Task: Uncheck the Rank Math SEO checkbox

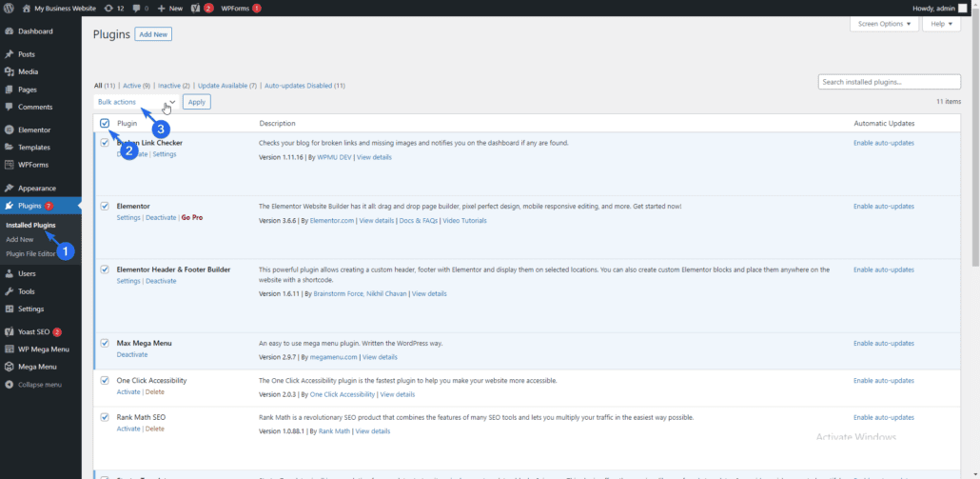Action: pos(105,417)
